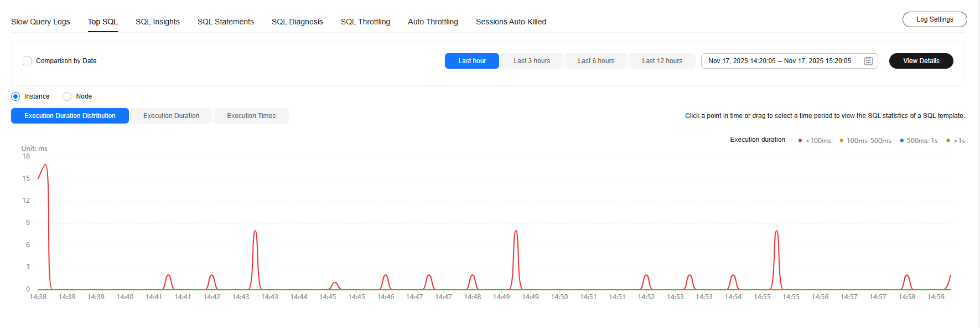The width and height of the screenshot is (980, 328).
Task: Show the Execution Duration chart
Action: (171, 116)
